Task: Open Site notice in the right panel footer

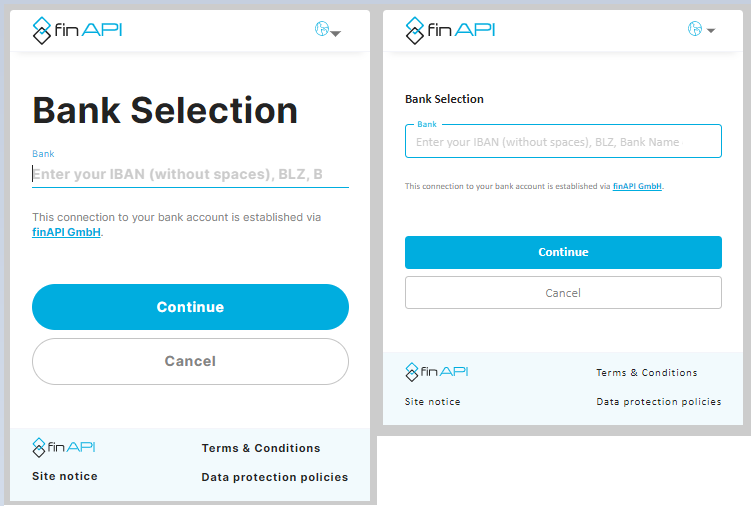Action: (x=433, y=401)
